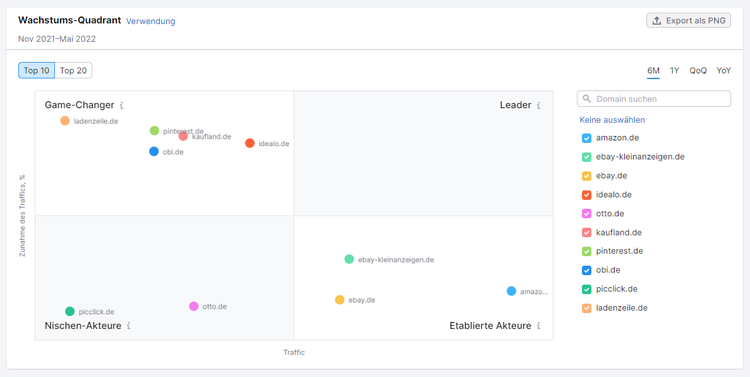Click the search magnifier icon
This screenshot has width=750, height=377.
pyautogui.click(x=587, y=99)
